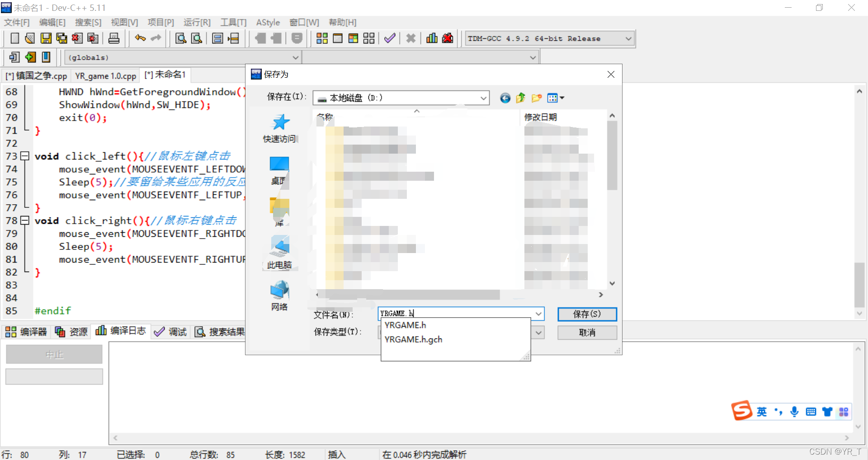The width and height of the screenshot is (868, 460).
Task: Open 快速访问 in dialog sidebar
Action: click(x=279, y=128)
